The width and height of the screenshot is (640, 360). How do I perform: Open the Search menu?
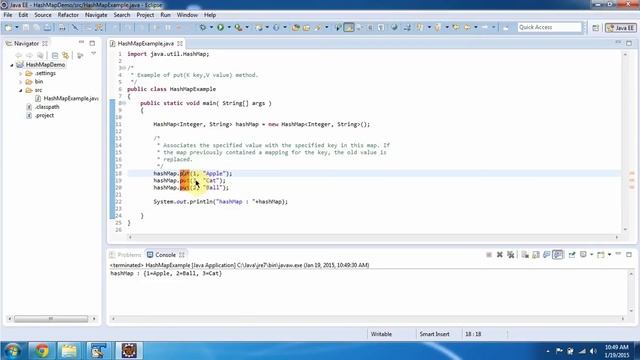122,15
